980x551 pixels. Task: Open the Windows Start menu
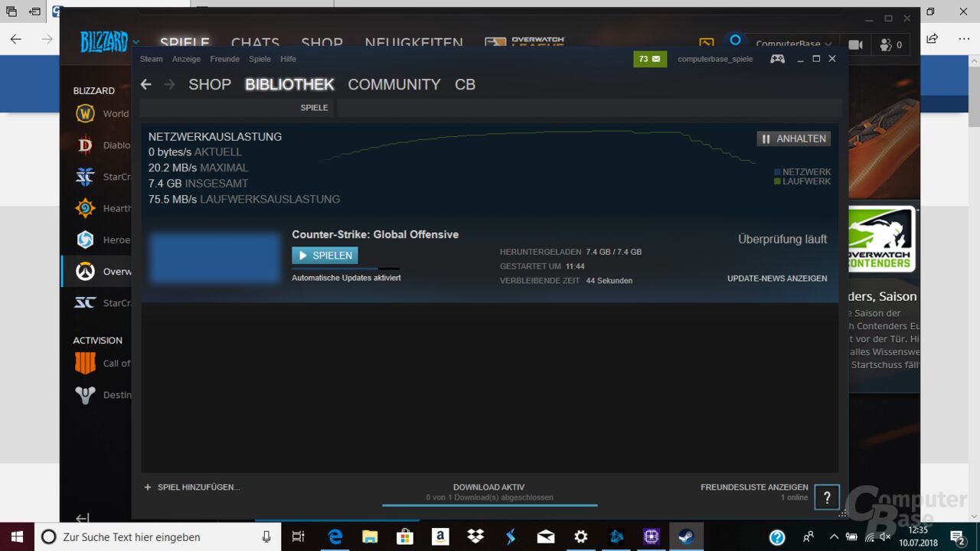point(17,536)
